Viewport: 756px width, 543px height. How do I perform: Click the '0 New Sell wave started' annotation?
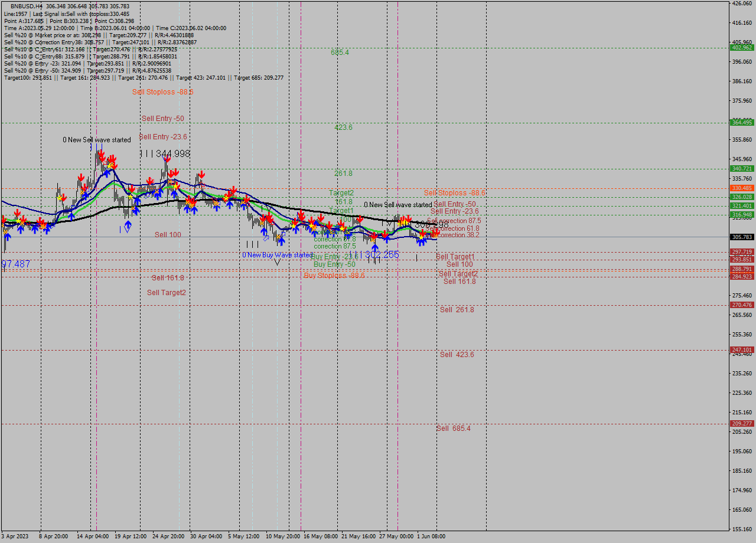[x=96, y=140]
